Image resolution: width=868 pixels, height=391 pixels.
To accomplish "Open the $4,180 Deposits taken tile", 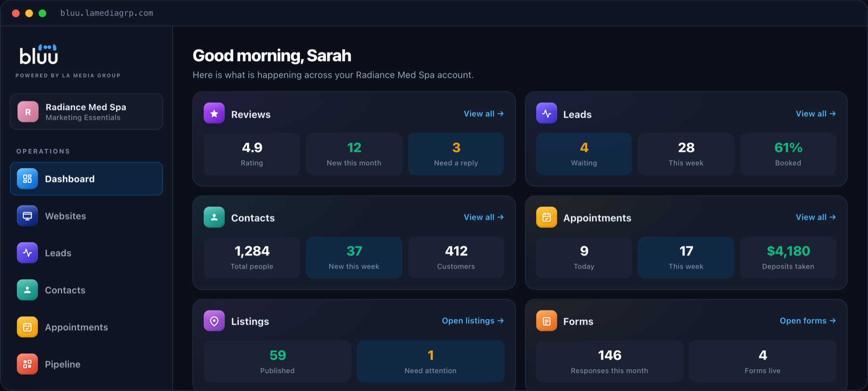I will [x=788, y=257].
